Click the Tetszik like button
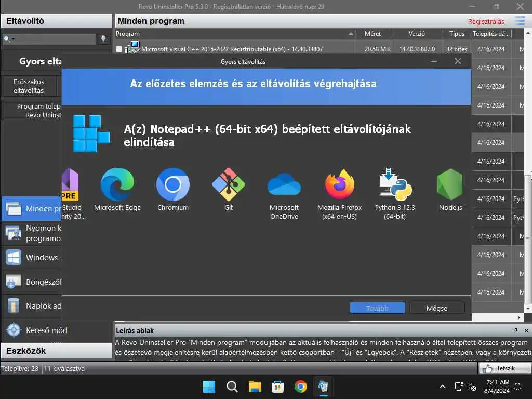532x399 pixels. pyautogui.click(x=505, y=368)
